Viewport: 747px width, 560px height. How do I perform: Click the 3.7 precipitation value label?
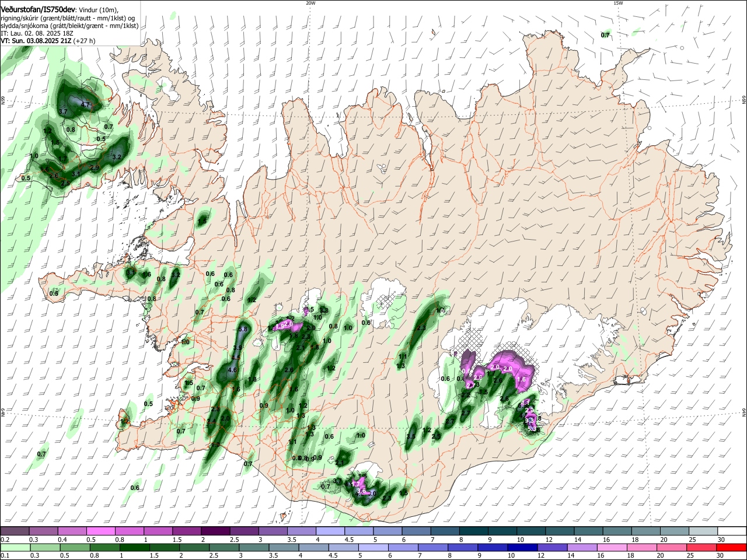(64, 111)
